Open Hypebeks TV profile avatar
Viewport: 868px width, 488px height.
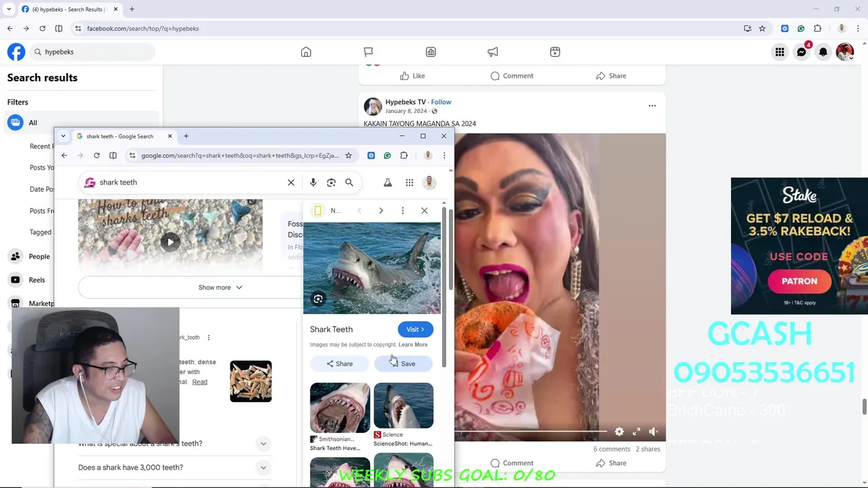(372, 106)
